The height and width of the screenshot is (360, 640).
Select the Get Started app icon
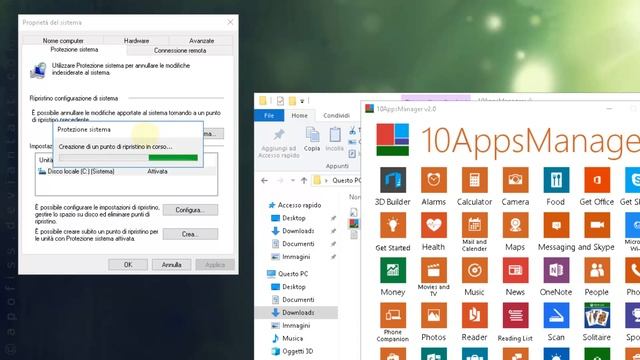tap(393, 225)
